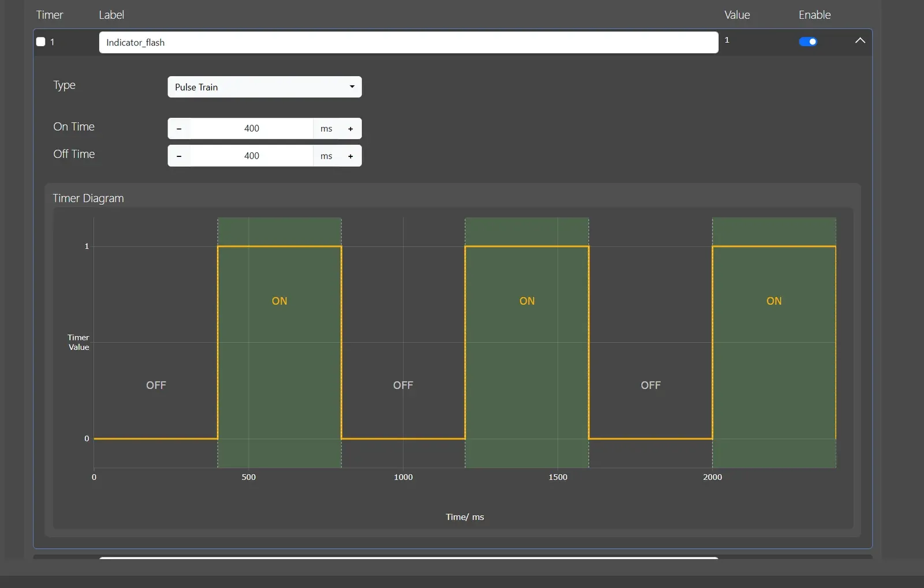The height and width of the screenshot is (588, 924).
Task: Click the Off Time value field
Action: coord(252,156)
